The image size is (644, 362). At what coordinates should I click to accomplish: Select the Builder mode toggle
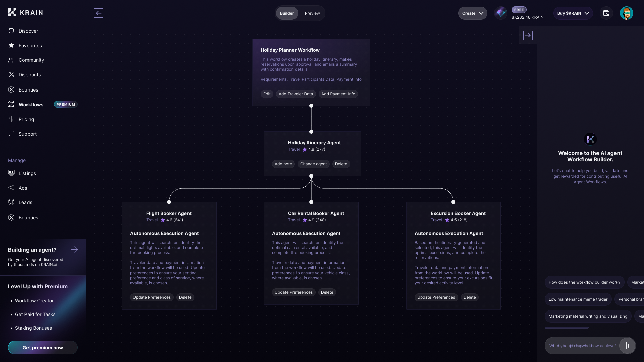pyautogui.click(x=287, y=13)
